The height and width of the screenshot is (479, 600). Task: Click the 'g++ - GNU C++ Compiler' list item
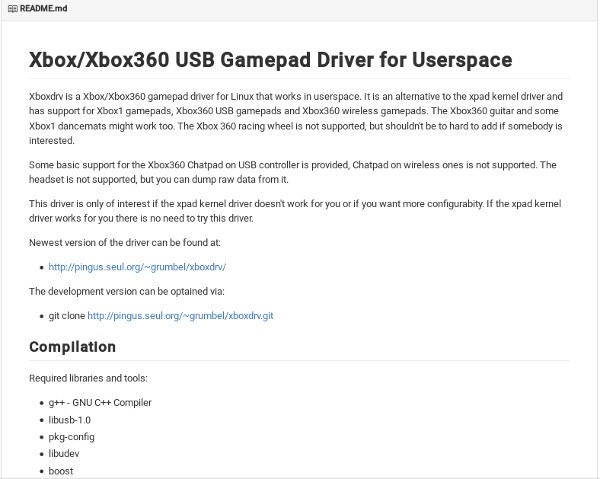(x=100, y=403)
